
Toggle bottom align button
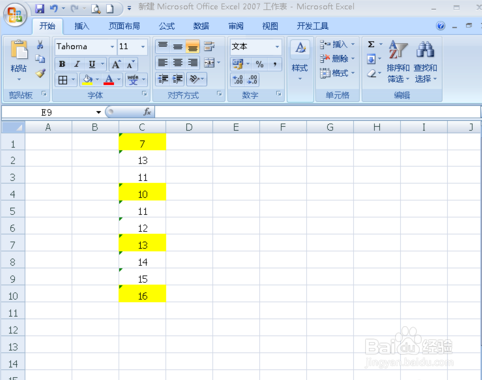(x=192, y=46)
